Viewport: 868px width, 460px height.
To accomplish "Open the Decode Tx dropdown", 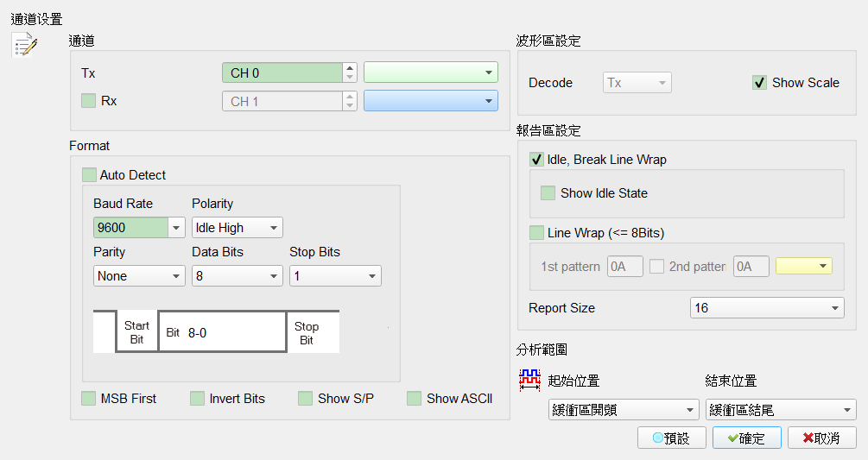I will tap(637, 82).
